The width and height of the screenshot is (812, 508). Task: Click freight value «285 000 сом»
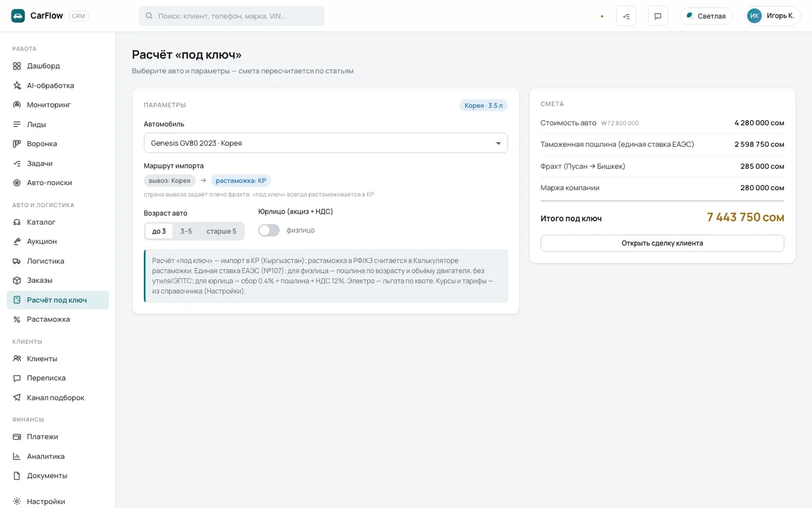tap(762, 166)
